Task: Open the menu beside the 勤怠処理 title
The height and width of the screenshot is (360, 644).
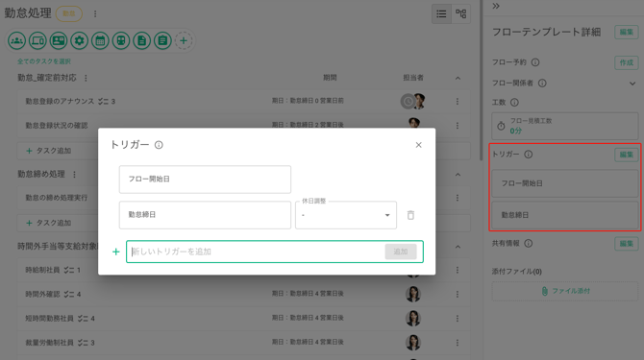Action: click(95, 14)
